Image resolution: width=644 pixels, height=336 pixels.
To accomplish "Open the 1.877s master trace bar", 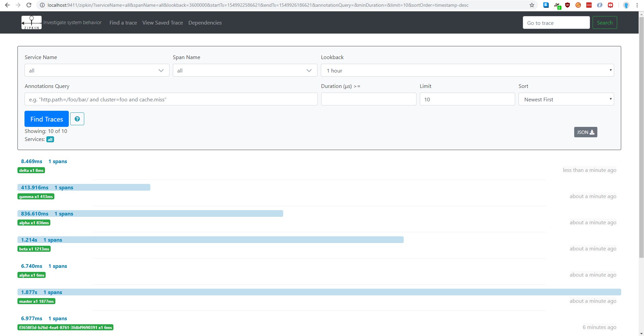I will (x=319, y=292).
